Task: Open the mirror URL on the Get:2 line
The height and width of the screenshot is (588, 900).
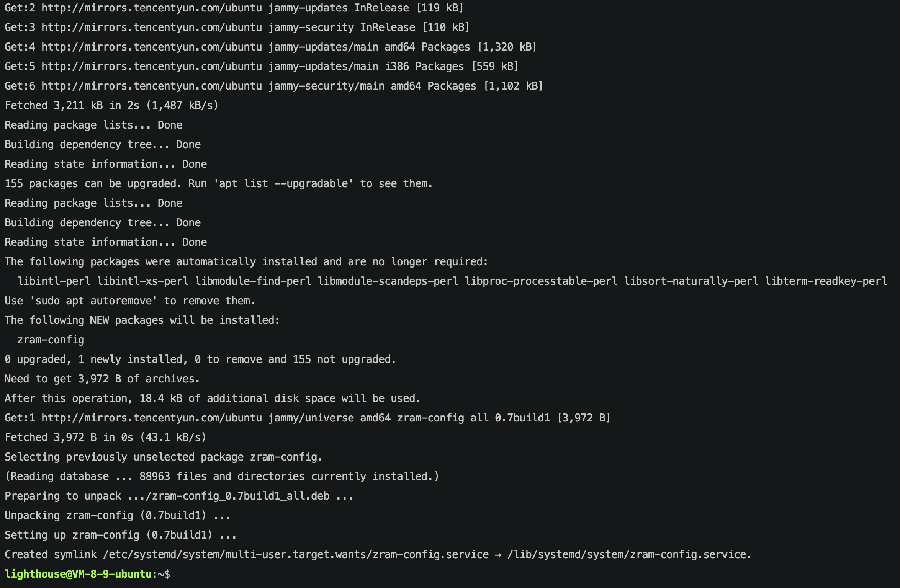Action: click(152, 8)
